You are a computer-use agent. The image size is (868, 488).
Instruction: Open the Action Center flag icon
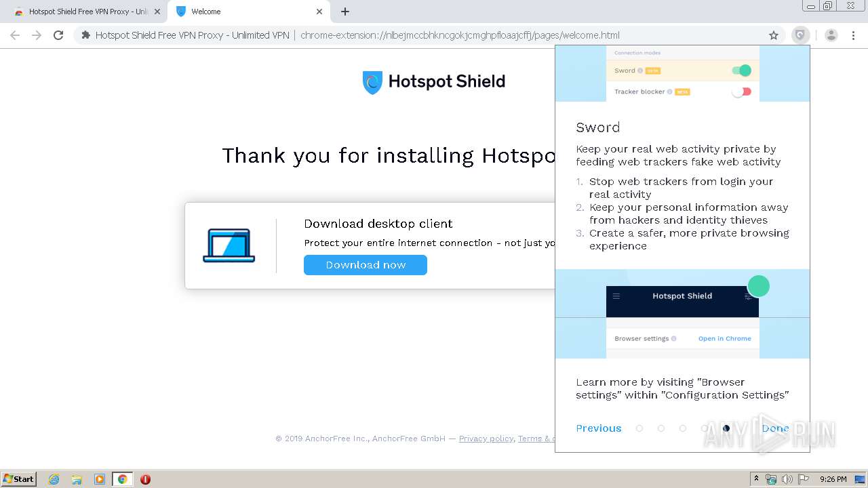point(804,479)
